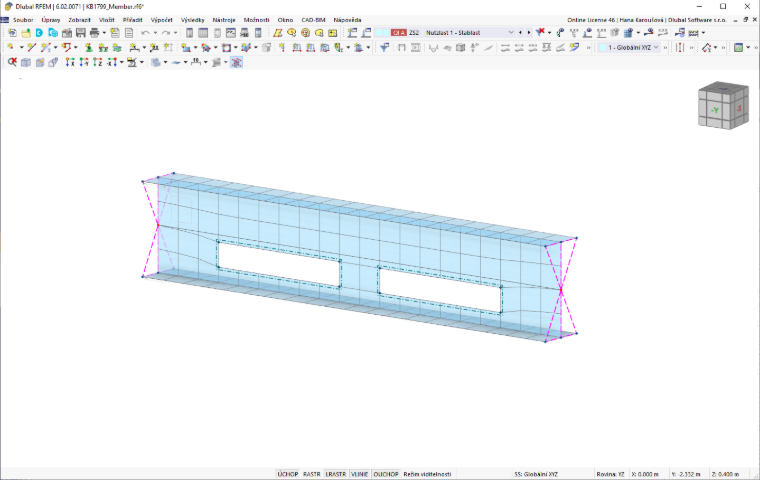Toggle ÚCHOP snap in status bar

[287, 474]
